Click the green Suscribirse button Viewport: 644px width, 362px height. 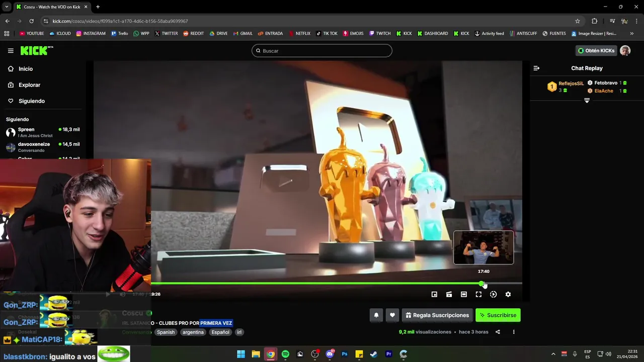coord(498,315)
